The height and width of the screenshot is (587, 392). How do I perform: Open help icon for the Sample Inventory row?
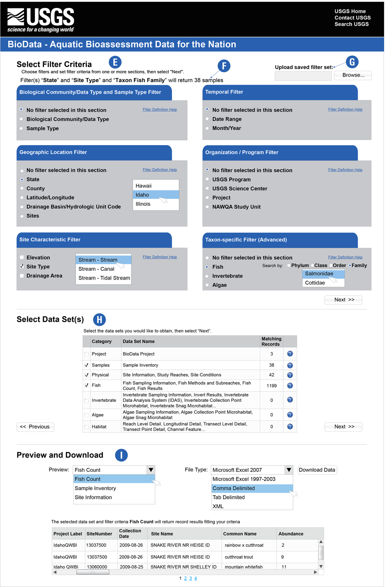(290, 365)
